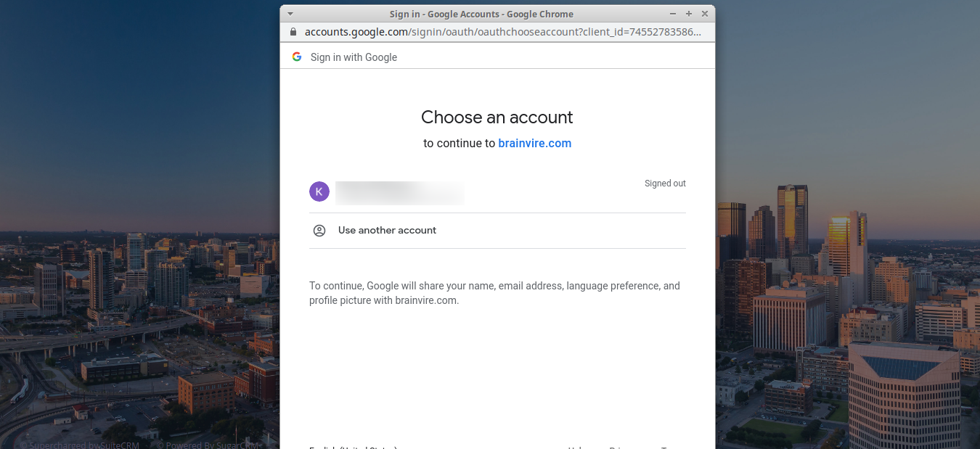Choose Use another account
Screen dimensions: 980x449
point(497,231)
